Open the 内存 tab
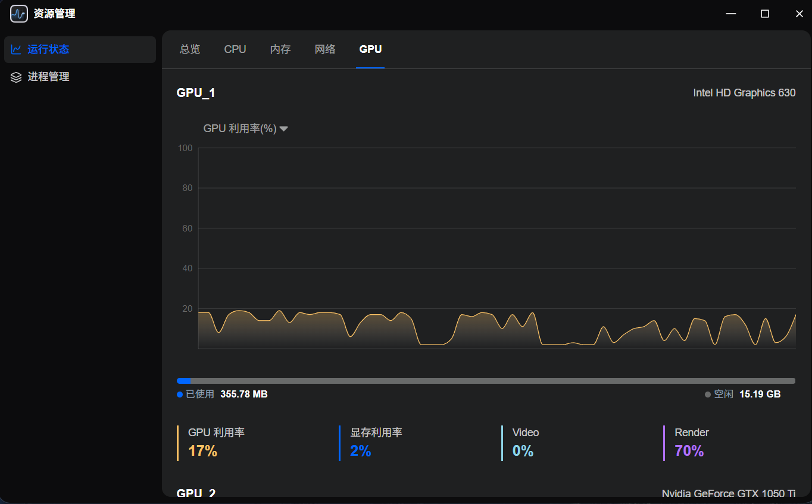The image size is (812, 504). pyautogui.click(x=280, y=49)
